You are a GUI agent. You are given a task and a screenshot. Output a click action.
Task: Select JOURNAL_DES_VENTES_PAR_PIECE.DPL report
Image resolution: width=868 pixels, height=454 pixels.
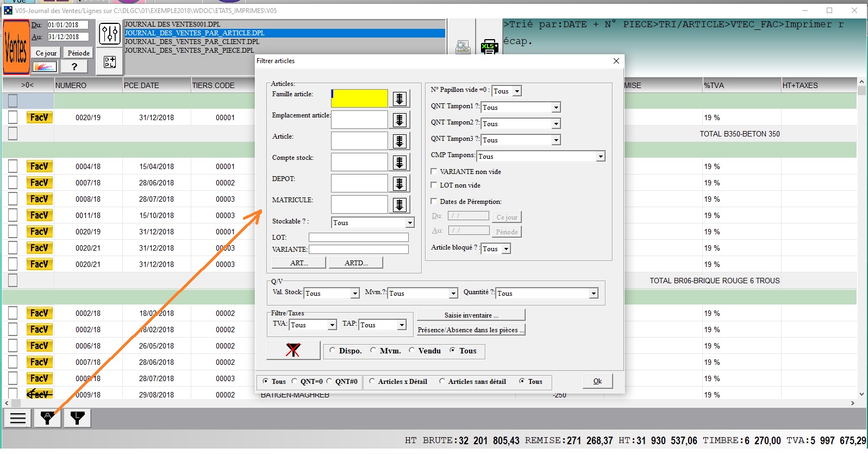pos(285,50)
